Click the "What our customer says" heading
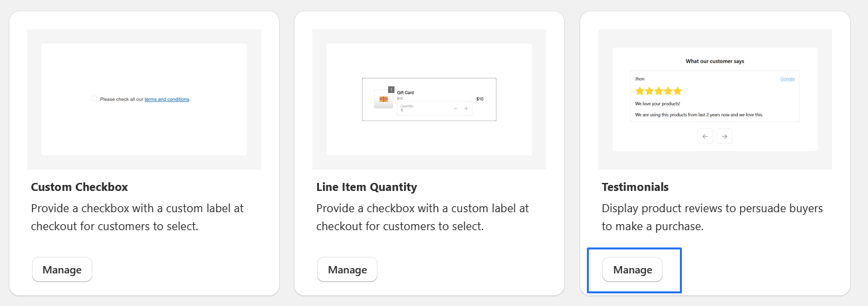Image resolution: width=868 pixels, height=306 pixels. [714, 61]
